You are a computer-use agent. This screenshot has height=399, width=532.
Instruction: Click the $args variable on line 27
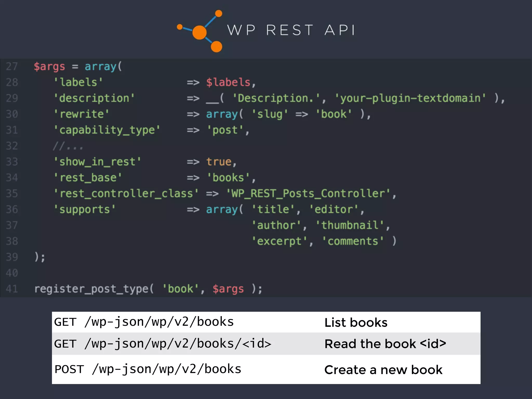49,66
